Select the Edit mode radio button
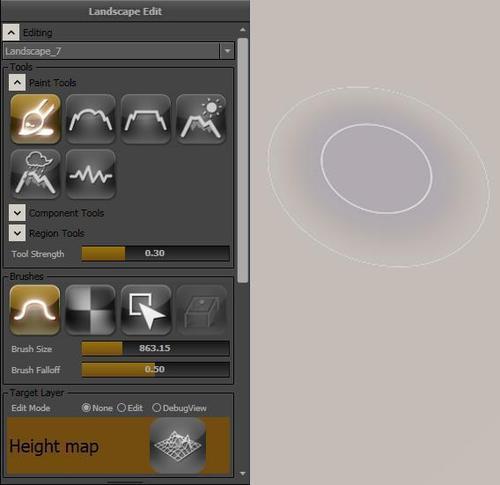This screenshot has width=500, height=485. point(122,408)
